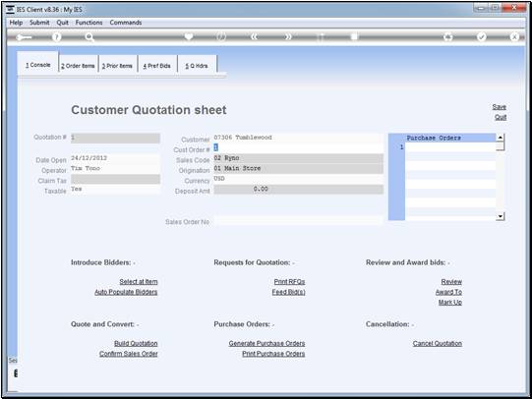Switch to the Order Items tab

coord(78,66)
